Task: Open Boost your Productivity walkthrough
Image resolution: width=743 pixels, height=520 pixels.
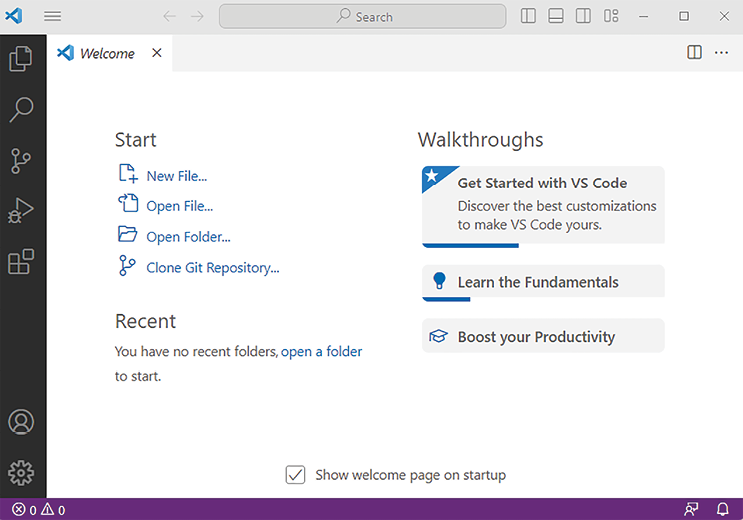Action: pyautogui.click(x=543, y=336)
